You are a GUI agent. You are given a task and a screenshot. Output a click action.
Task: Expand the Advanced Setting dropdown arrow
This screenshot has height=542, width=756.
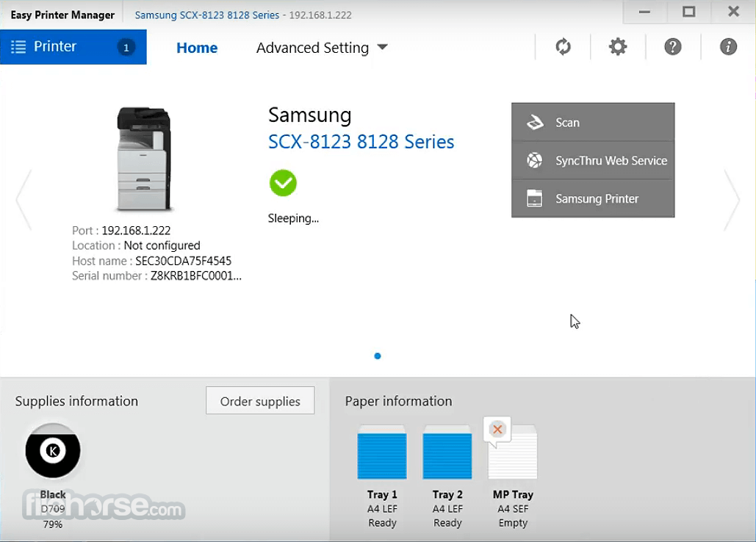(x=382, y=47)
